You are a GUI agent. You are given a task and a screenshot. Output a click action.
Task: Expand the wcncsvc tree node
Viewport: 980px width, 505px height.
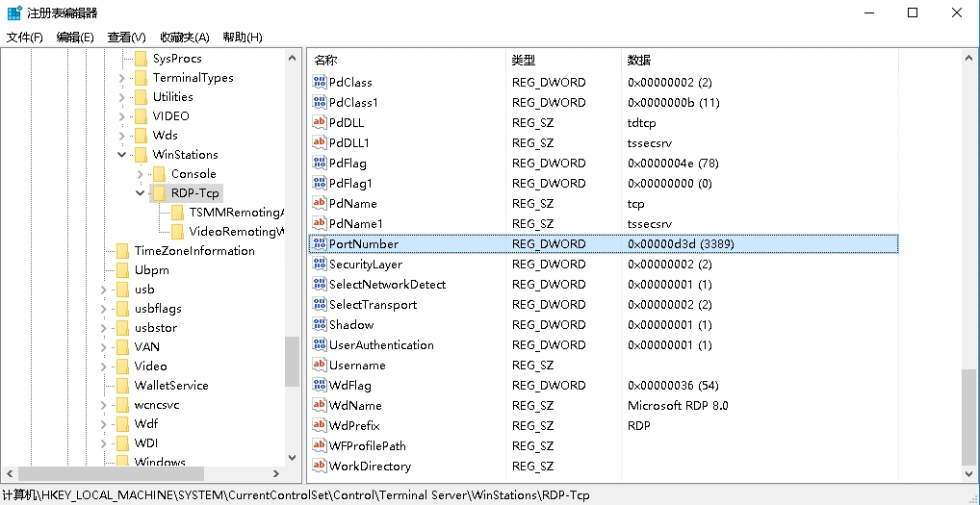[104, 405]
